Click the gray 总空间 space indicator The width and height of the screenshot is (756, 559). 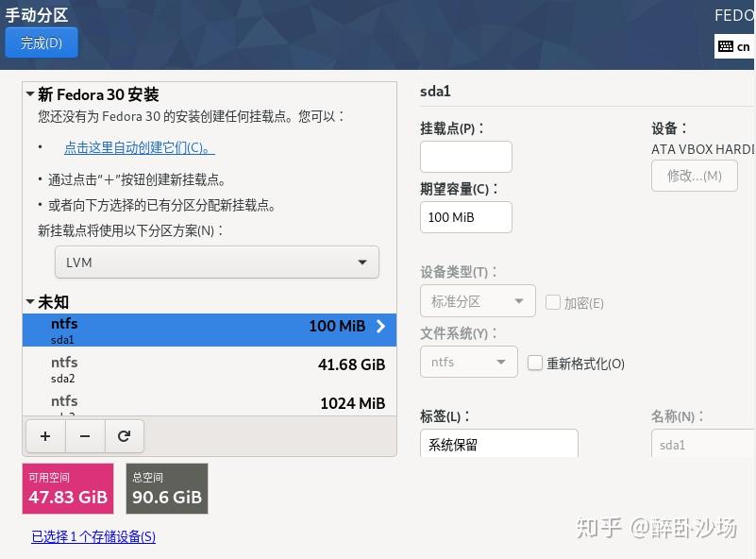point(166,488)
